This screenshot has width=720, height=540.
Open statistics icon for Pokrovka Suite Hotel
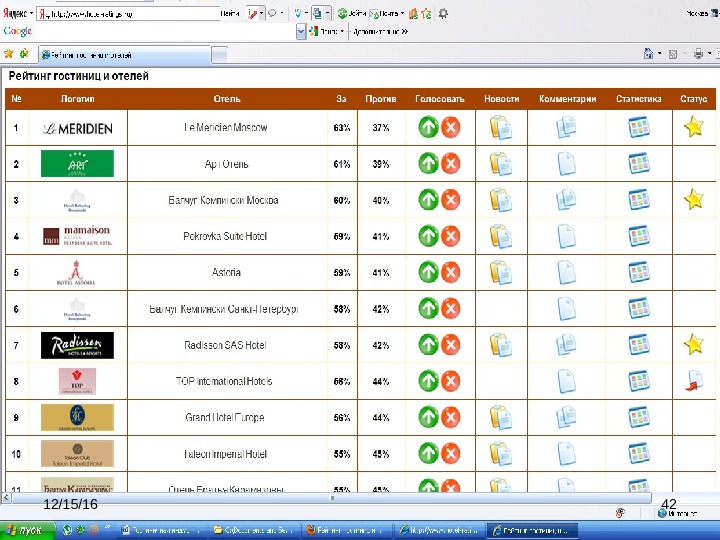point(639,236)
